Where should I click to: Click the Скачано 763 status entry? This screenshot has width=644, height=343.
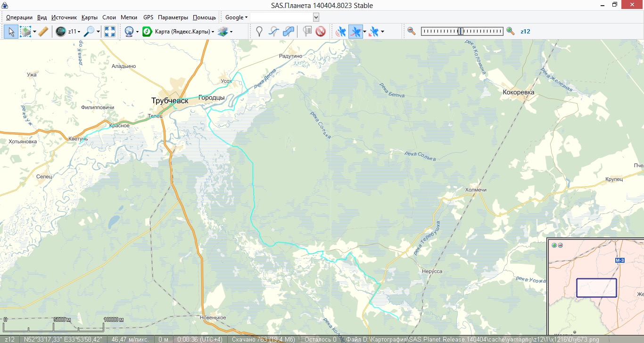click(264, 339)
